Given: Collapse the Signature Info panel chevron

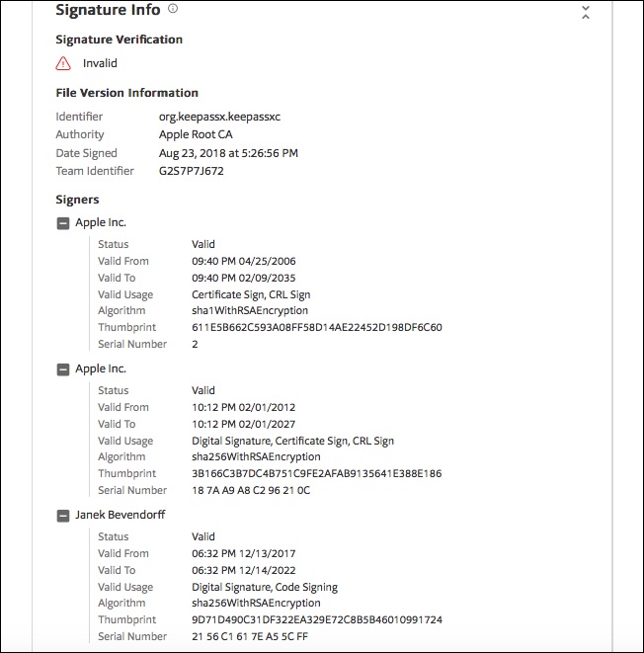Looking at the screenshot, I should 586,13.
